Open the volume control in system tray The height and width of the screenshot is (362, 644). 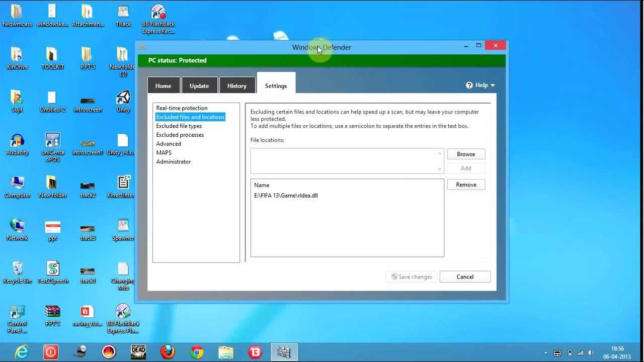tap(591, 353)
